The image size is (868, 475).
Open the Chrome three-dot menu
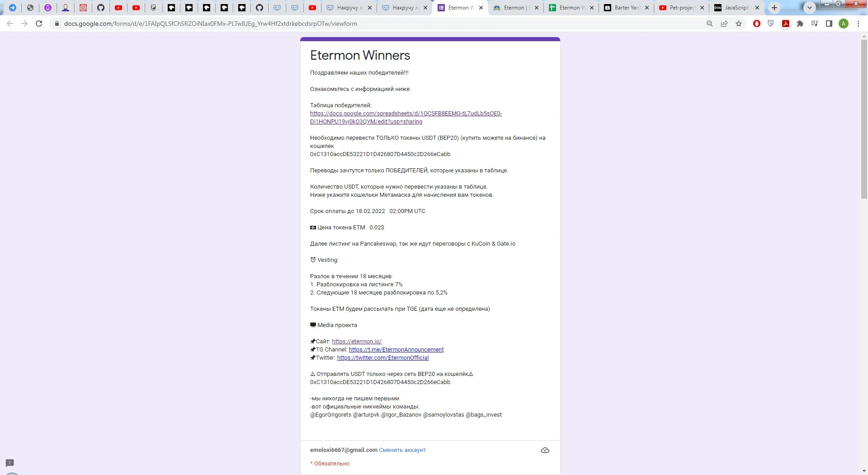pos(858,24)
